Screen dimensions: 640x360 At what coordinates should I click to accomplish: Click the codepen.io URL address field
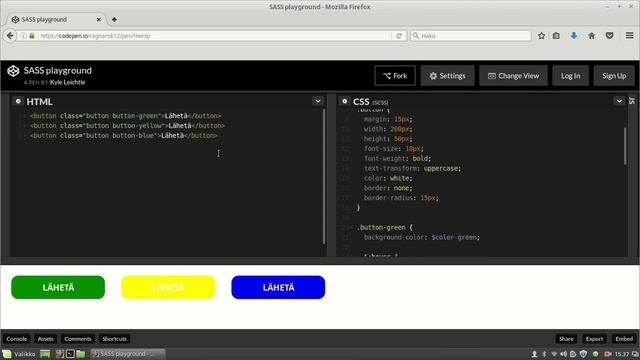point(214,36)
